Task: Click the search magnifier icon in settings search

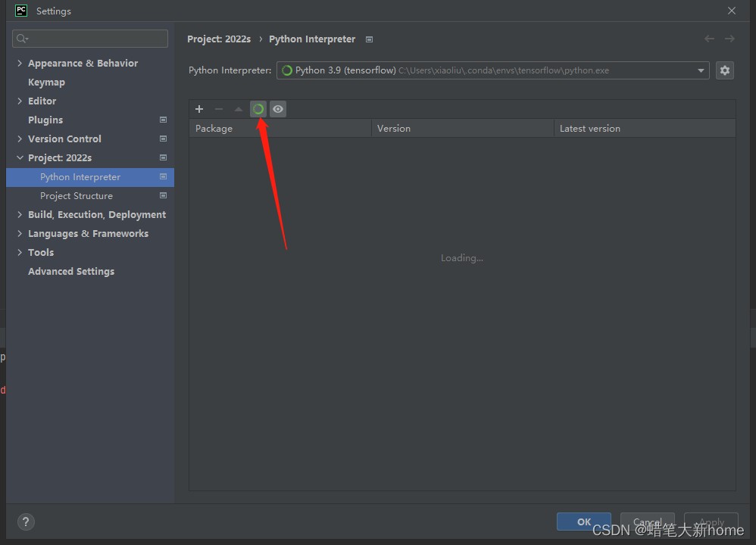Action: click(22, 39)
